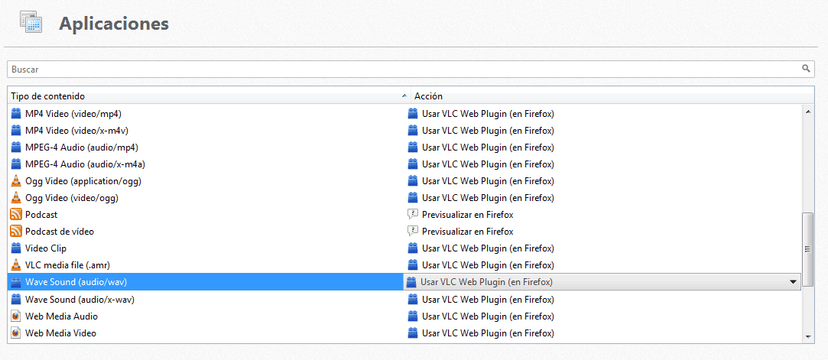
Task: Click the action plugin icon in MP4 Video (video/mp4) row
Action: pos(412,113)
